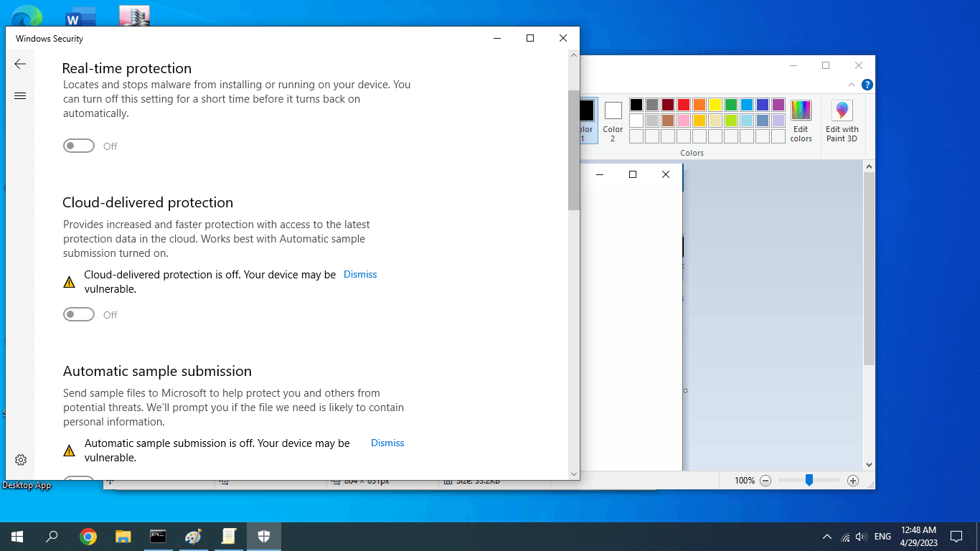Click Paint canvas scrollbar up arrow

coord(869,166)
